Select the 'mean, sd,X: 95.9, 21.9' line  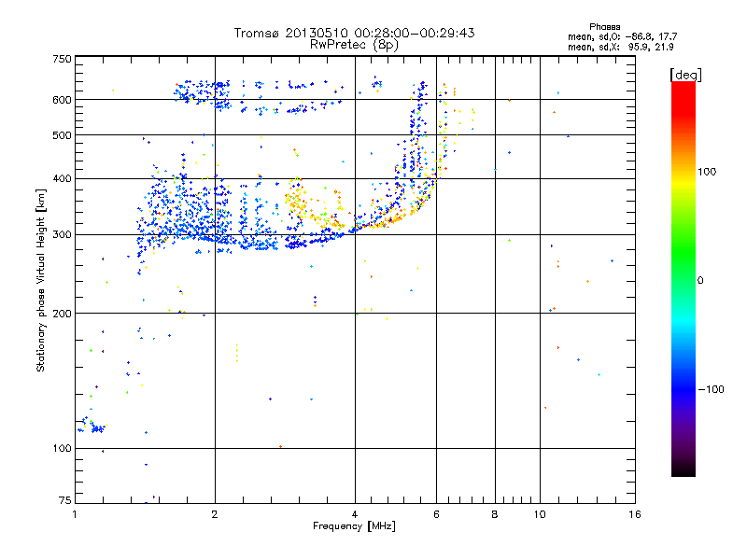tap(620, 47)
